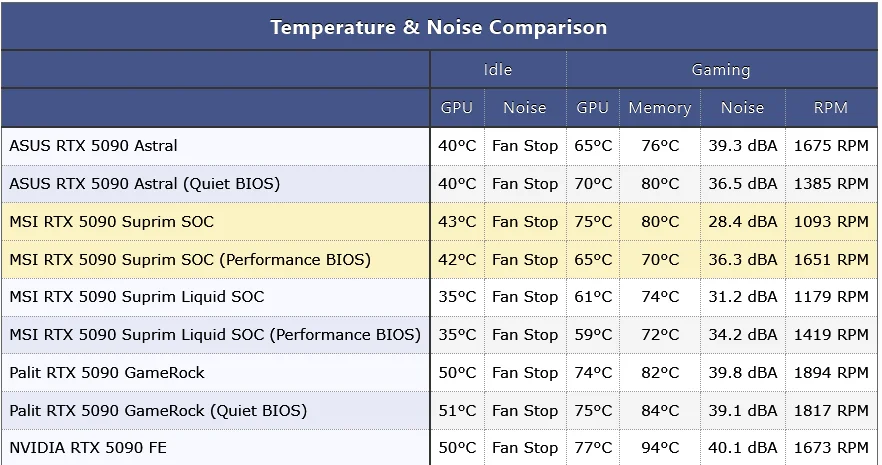Click MSI Suprim Liquid SOC (Performance BIOS) label

point(215,335)
